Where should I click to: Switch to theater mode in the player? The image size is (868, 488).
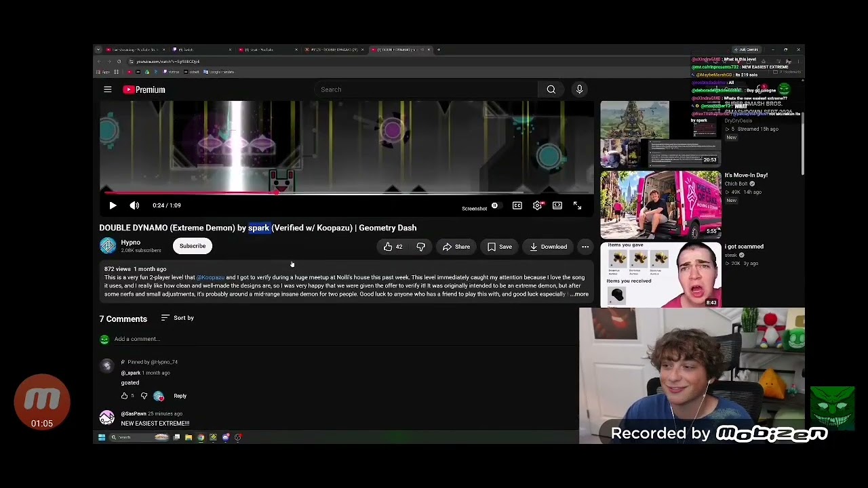click(x=557, y=206)
